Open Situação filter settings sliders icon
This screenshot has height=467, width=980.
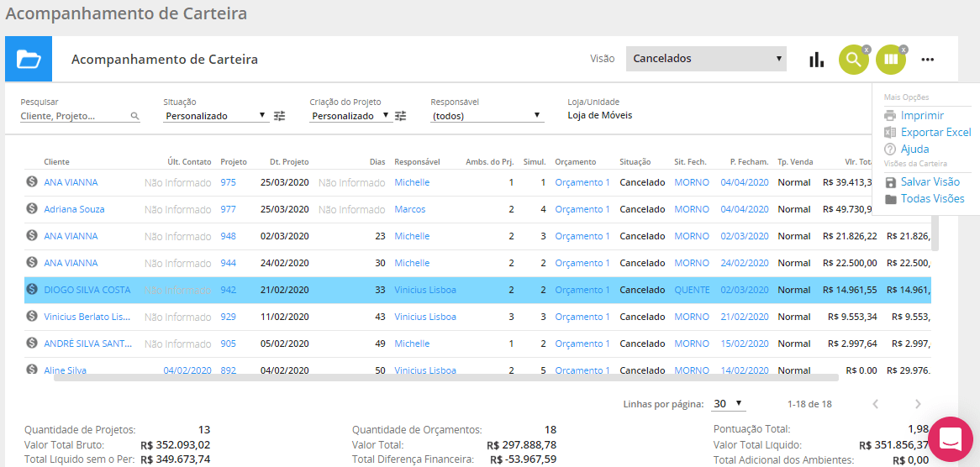point(280,116)
